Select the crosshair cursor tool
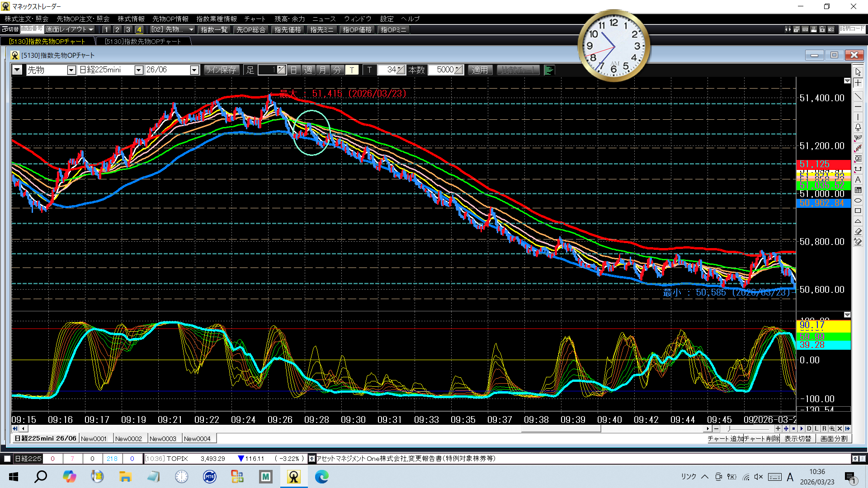Screen dimensions: 868x488 click(x=858, y=83)
